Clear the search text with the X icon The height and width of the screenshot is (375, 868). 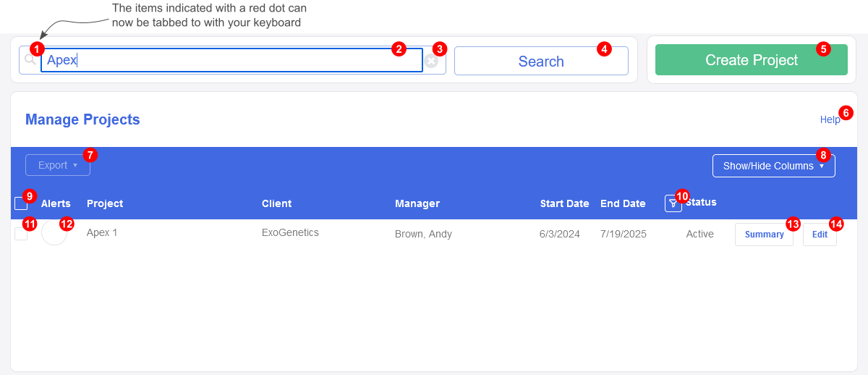[x=432, y=62]
